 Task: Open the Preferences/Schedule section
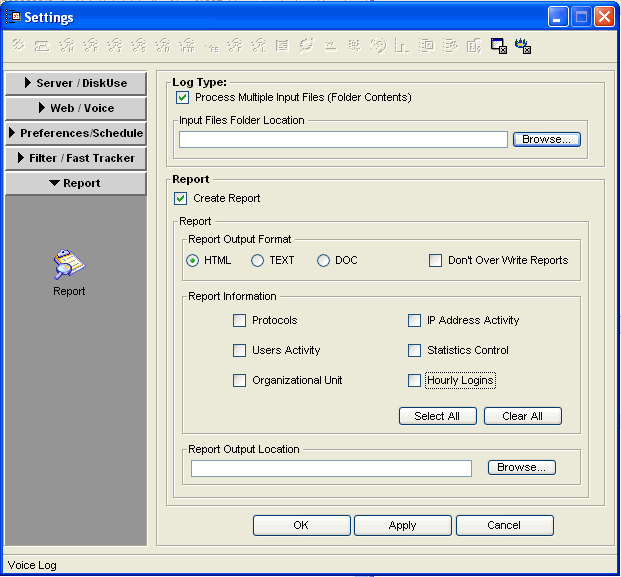[76, 133]
